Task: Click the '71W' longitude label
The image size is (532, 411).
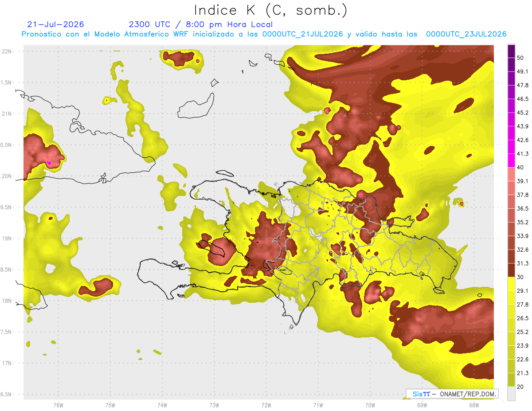Action: click(x=318, y=405)
